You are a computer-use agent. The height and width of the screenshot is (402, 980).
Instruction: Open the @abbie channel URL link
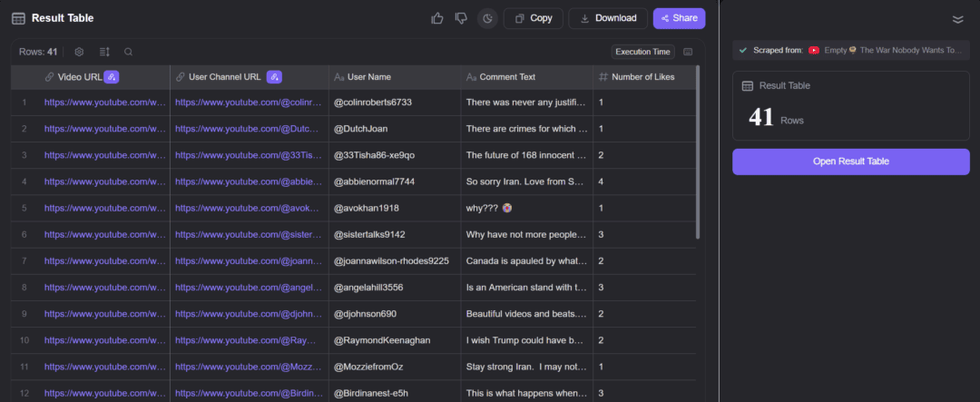pos(248,181)
